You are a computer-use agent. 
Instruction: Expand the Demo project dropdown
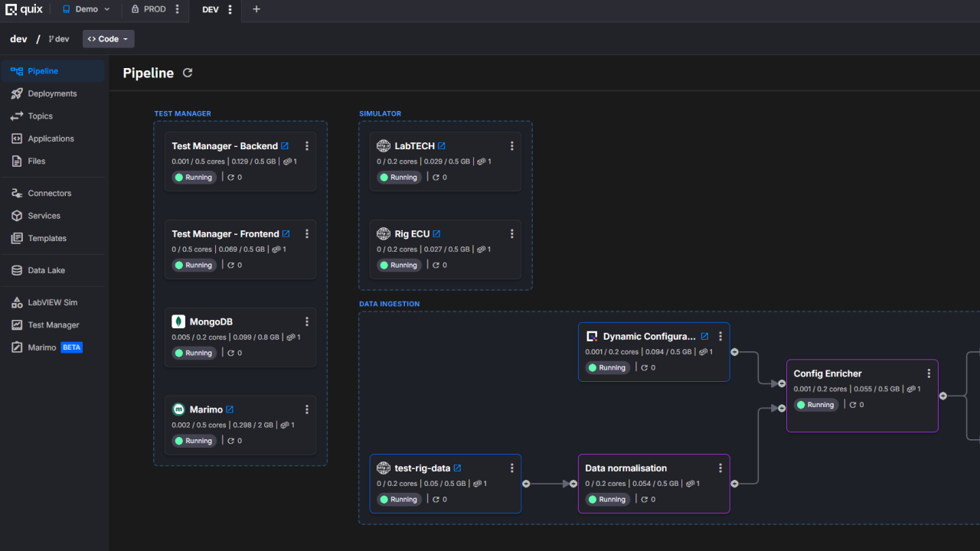click(86, 9)
